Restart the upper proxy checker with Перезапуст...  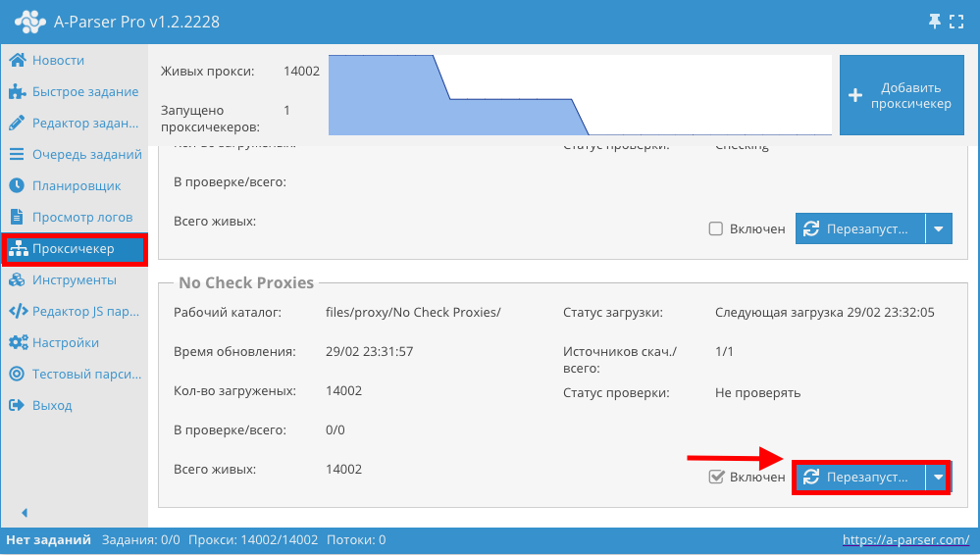(x=860, y=228)
